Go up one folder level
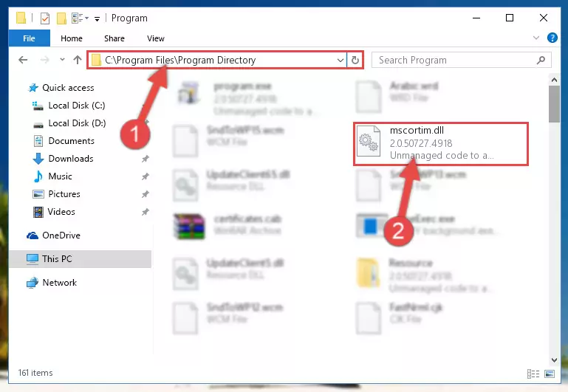This screenshot has height=392, width=568. pyautogui.click(x=77, y=60)
